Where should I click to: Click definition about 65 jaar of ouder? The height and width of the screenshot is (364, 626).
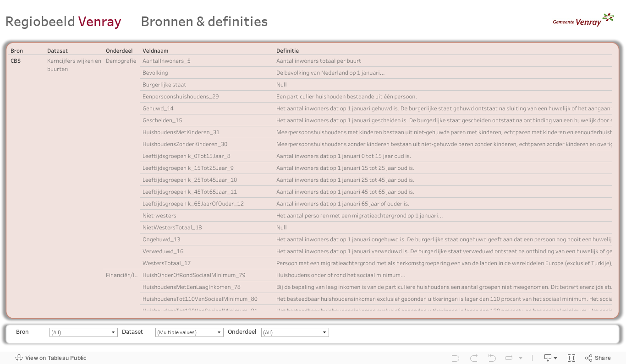pyautogui.click(x=343, y=204)
